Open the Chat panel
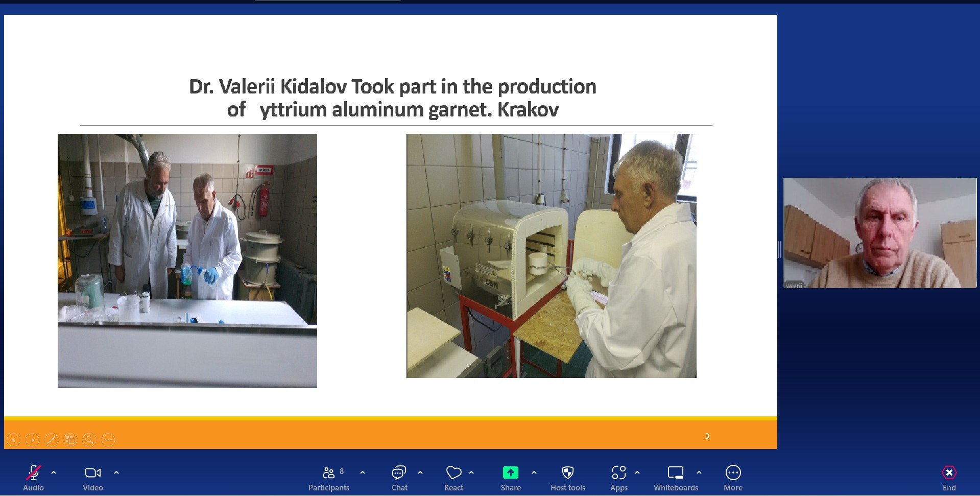 (399, 478)
